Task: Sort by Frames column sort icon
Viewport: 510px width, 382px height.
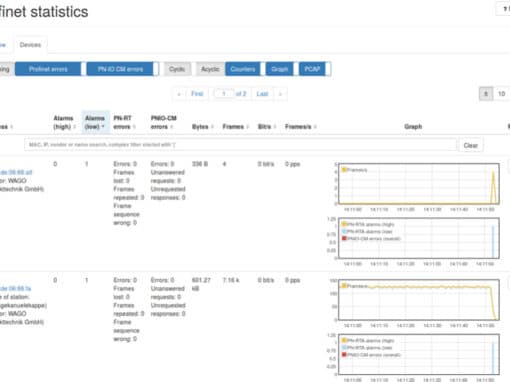Action: pos(248,127)
